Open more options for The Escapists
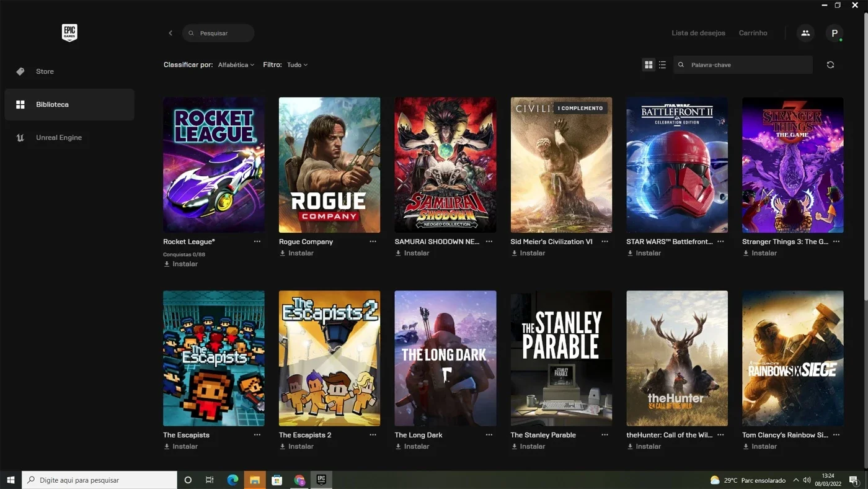 pyautogui.click(x=257, y=435)
